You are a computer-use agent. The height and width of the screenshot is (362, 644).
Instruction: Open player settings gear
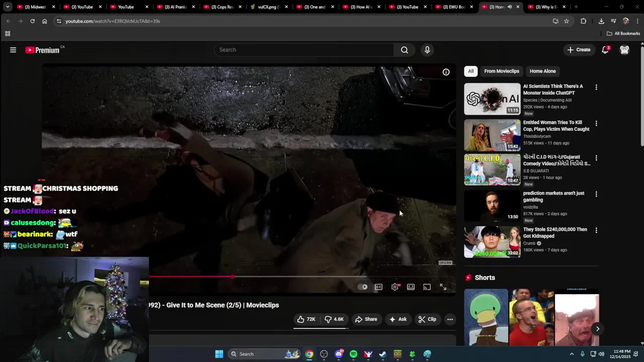(x=395, y=287)
